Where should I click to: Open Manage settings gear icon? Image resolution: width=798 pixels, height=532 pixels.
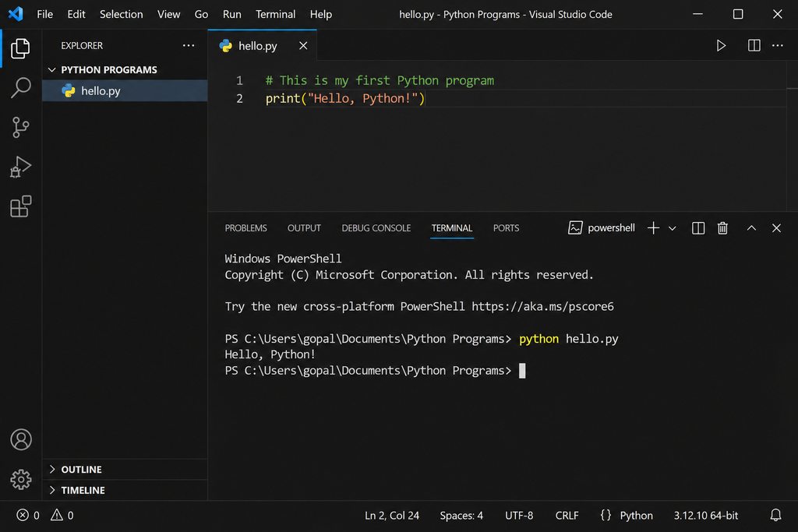pyautogui.click(x=21, y=479)
